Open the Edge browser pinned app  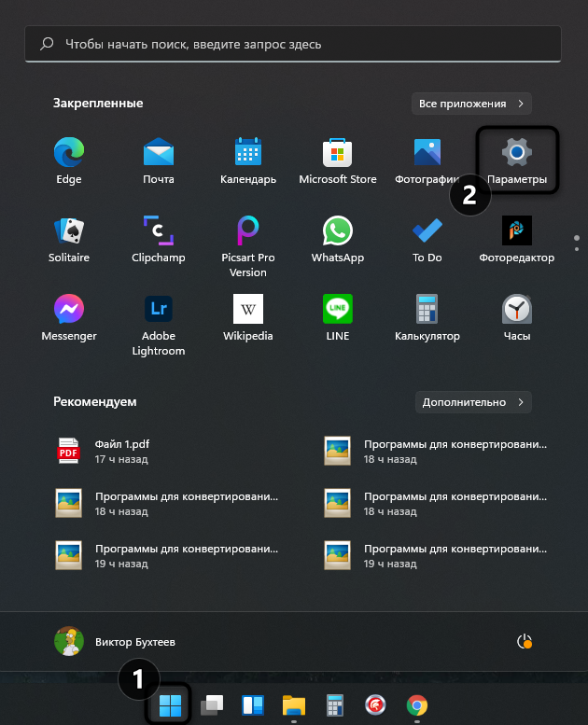[x=69, y=160]
